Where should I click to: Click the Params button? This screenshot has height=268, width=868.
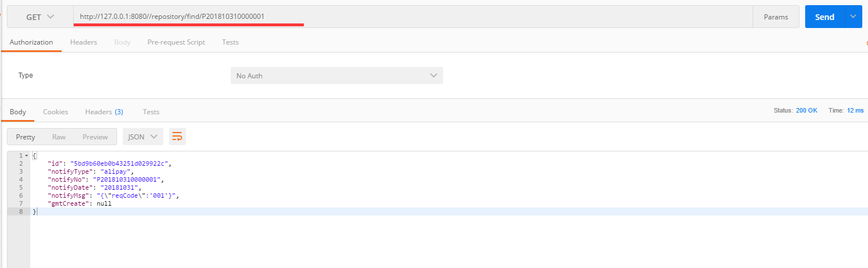pos(776,17)
